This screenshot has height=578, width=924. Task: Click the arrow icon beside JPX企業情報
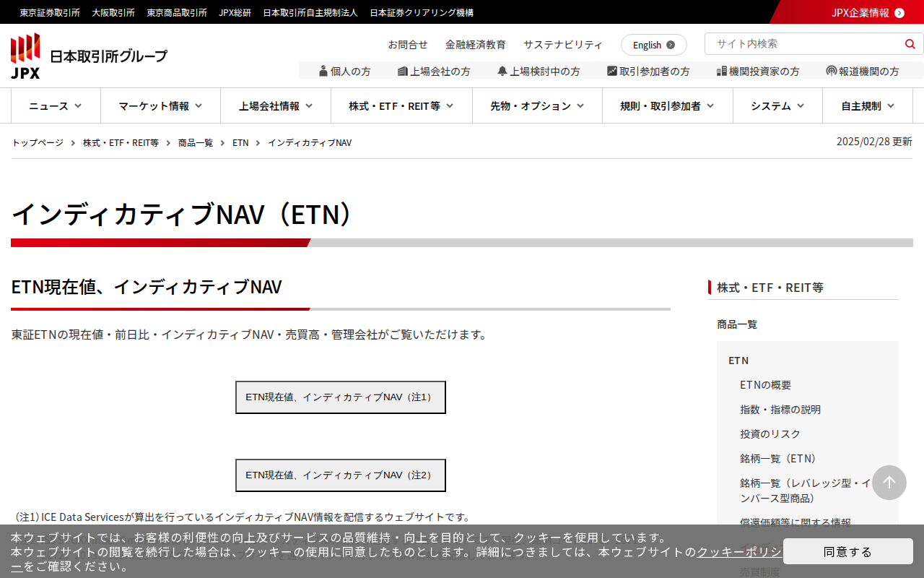[x=899, y=12]
